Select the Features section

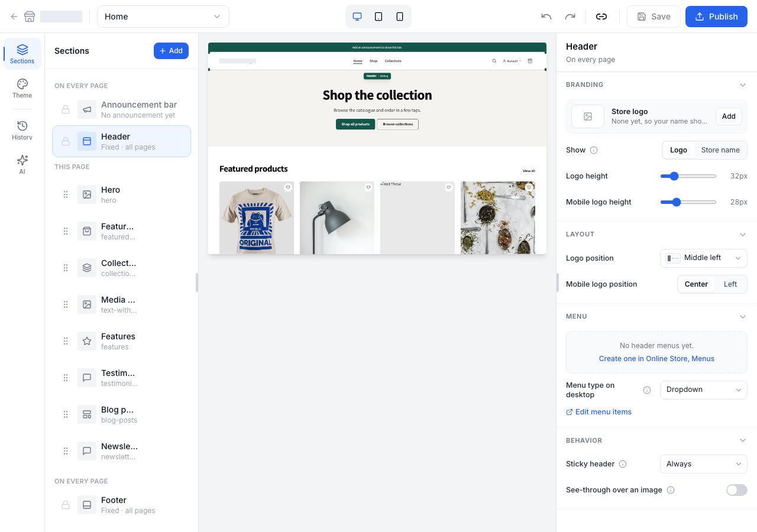pyautogui.click(x=122, y=341)
